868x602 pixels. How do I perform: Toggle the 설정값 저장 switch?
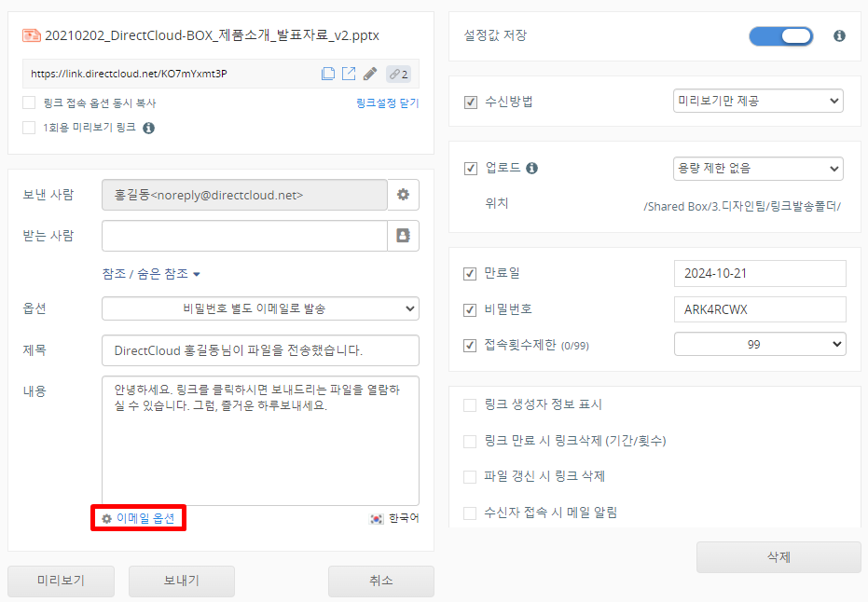pos(780,36)
